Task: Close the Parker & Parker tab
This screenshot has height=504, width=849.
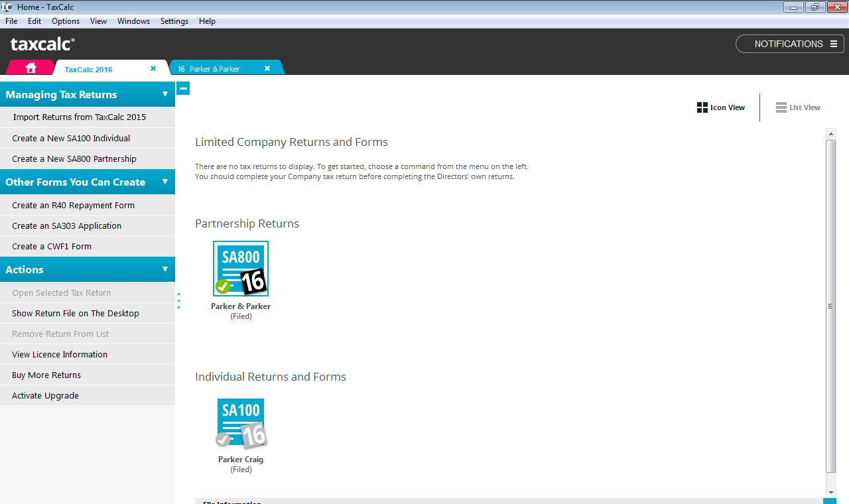Action: coord(267,68)
